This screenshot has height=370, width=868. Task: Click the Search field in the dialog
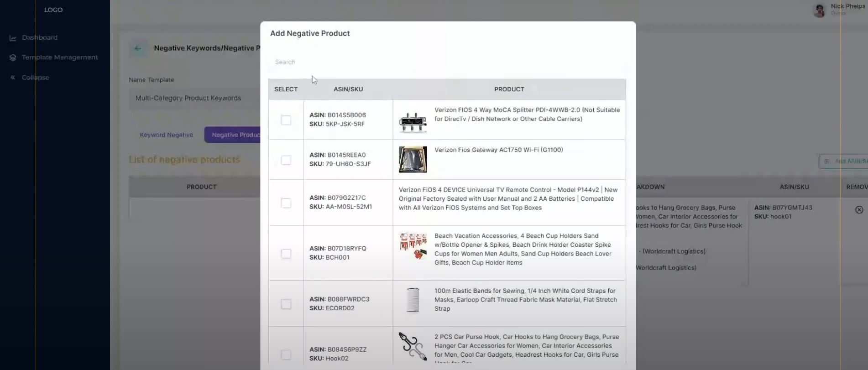447,62
